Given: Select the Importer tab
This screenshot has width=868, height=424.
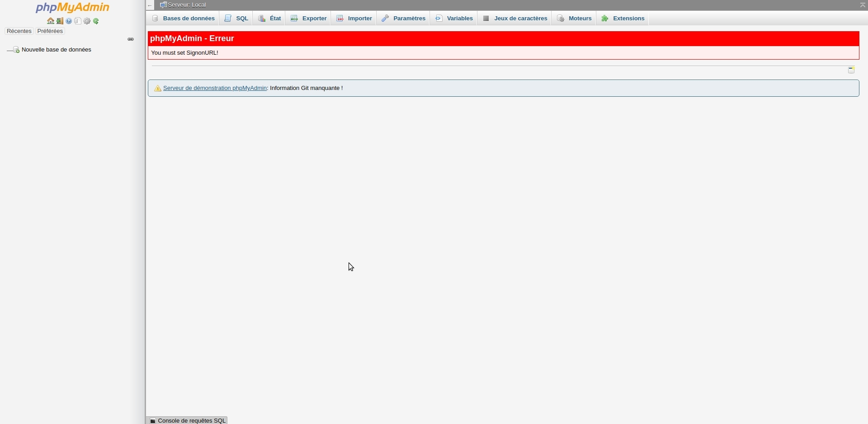Looking at the screenshot, I should pyautogui.click(x=354, y=19).
